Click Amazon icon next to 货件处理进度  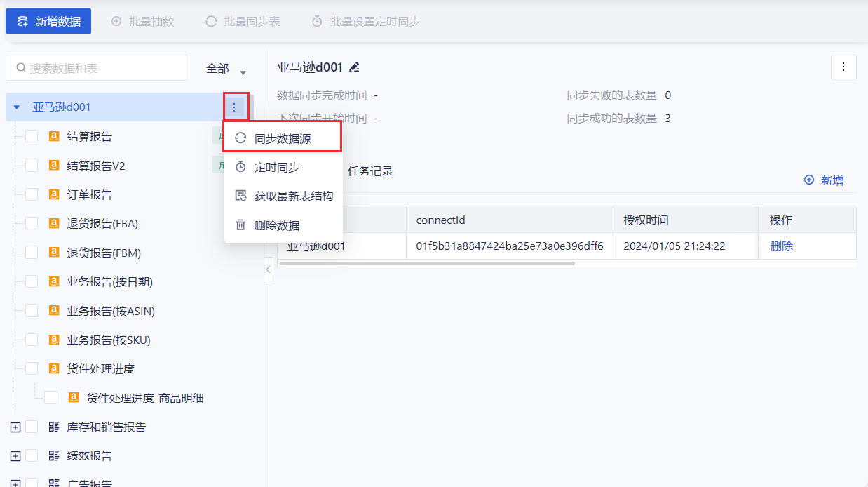click(x=54, y=368)
